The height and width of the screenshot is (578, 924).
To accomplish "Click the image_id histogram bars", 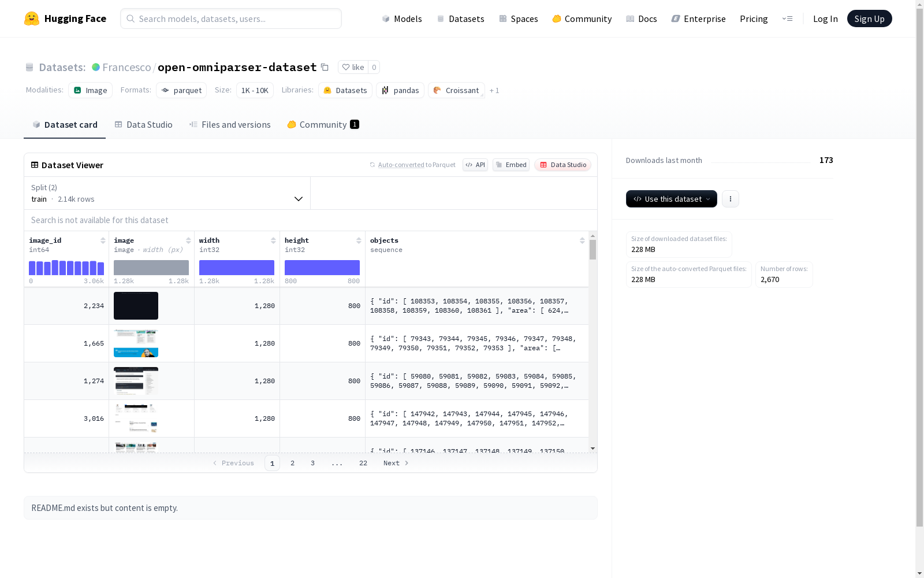I will [x=66, y=268].
